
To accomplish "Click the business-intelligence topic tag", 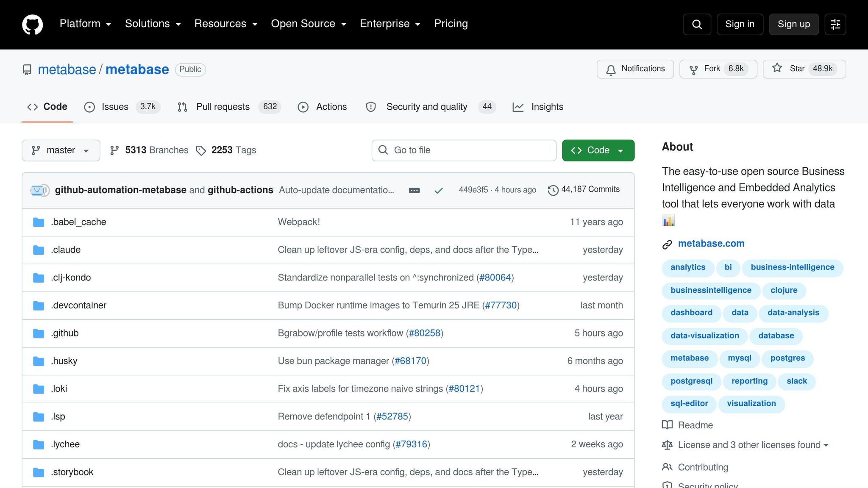I will [x=793, y=267].
